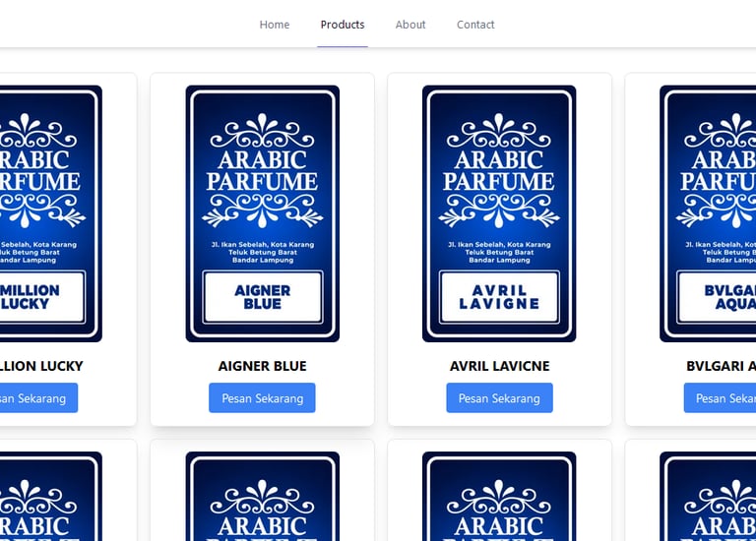Open second-row perfume image below Bvlgari
This screenshot has width=756, height=541.
coord(708,496)
